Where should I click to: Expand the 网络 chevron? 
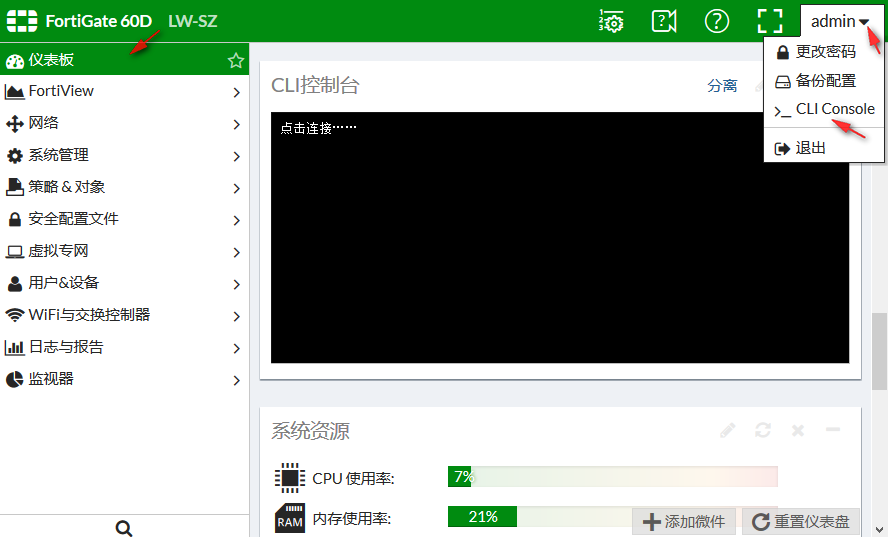(237, 124)
